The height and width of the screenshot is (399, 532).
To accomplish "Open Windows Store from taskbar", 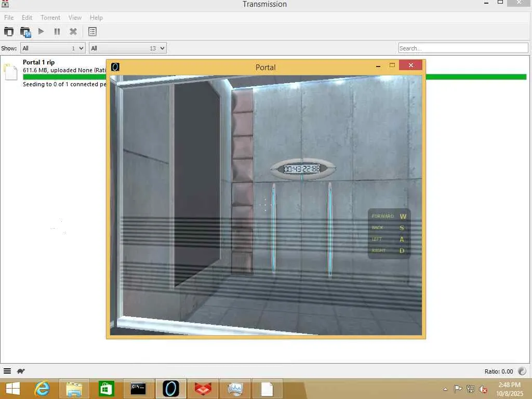I will point(106,389).
